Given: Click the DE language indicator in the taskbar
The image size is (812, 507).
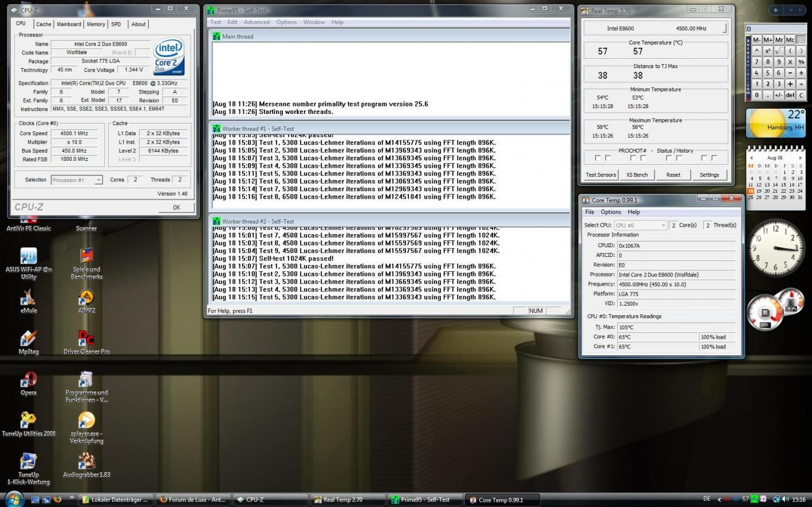Looking at the screenshot, I should pyautogui.click(x=707, y=499).
